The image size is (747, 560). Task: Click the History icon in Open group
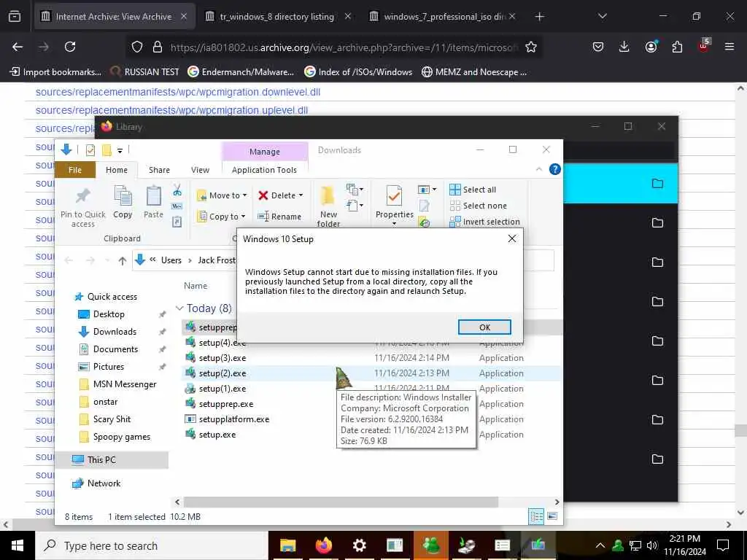[x=424, y=222]
